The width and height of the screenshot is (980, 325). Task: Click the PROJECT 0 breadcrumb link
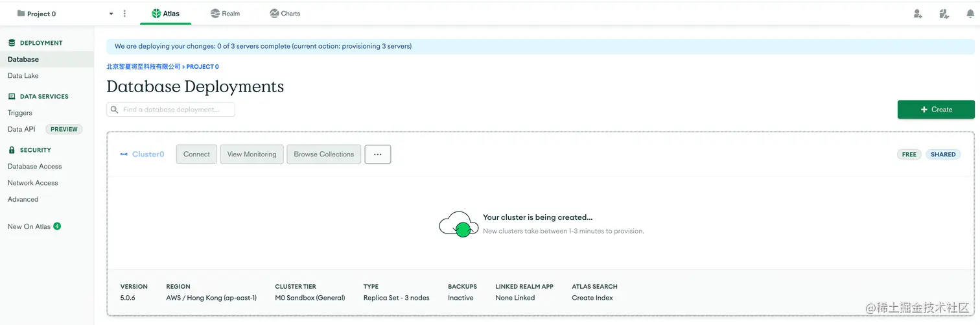202,67
